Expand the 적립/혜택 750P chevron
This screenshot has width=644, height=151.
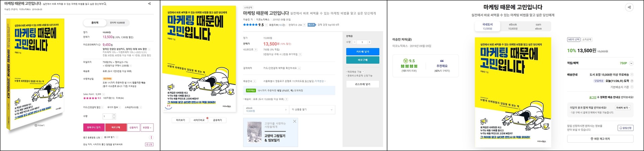click(x=631, y=63)
